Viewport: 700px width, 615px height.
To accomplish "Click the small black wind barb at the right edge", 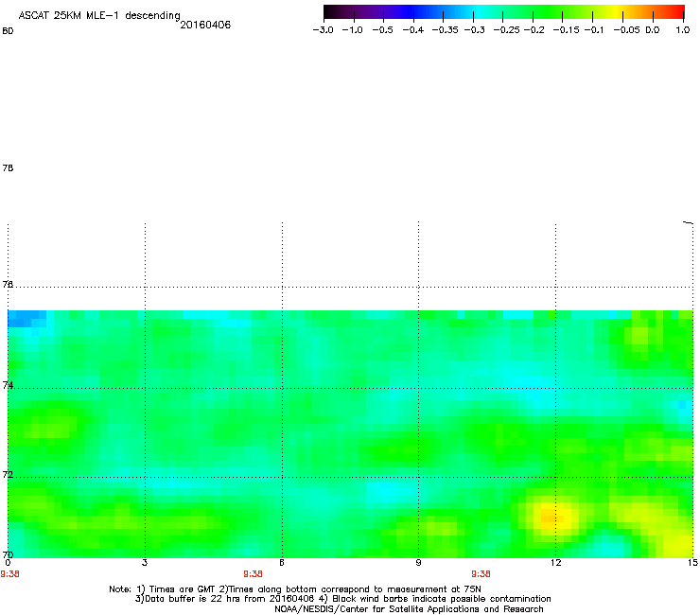I will (688, 222).
